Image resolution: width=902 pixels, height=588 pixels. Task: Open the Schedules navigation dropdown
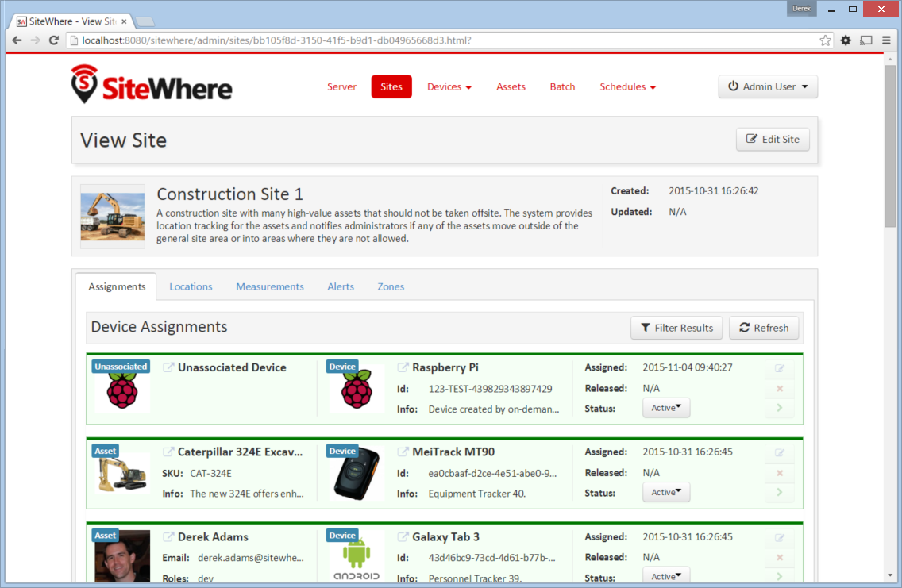(627, 86)
